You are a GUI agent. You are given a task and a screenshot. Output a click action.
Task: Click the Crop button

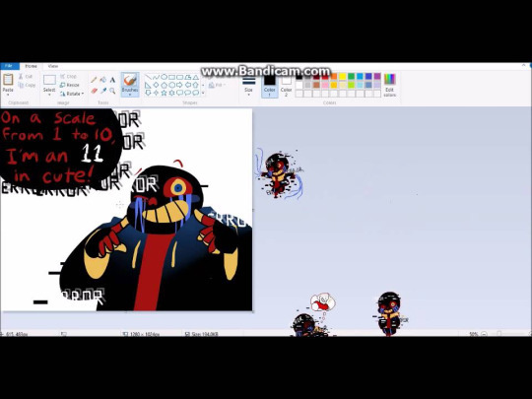pyautogui.click(x=68, y=76)
